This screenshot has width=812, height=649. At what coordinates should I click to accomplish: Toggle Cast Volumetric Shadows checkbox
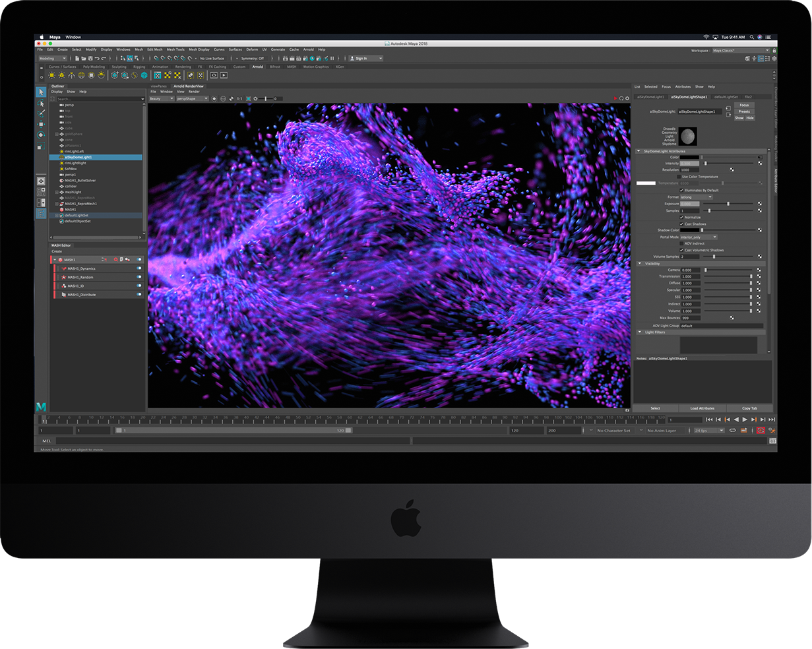[x=682, y=250]
